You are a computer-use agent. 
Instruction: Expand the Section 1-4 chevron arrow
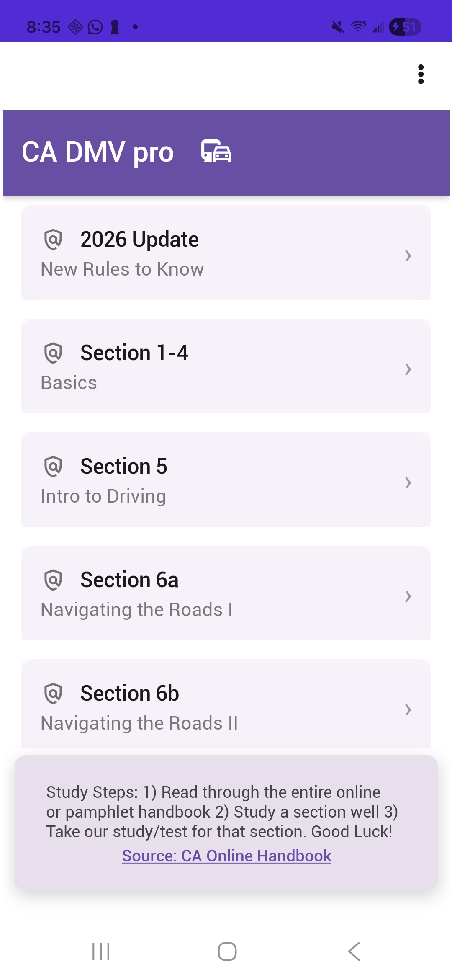tap(408, 369)
